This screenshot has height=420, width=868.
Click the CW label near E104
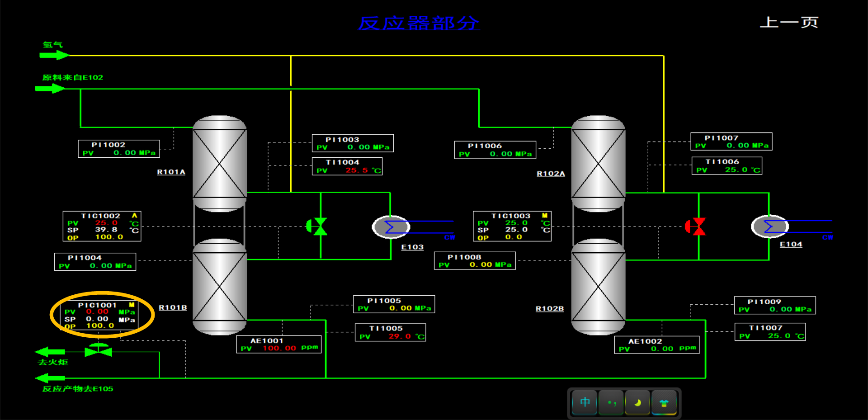[x=828, y=237]
